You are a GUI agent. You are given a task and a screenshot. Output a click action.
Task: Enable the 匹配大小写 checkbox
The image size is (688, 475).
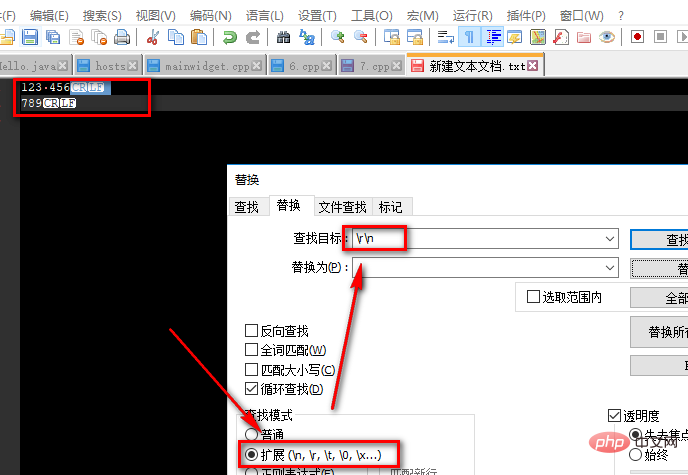tap(252, 369)
